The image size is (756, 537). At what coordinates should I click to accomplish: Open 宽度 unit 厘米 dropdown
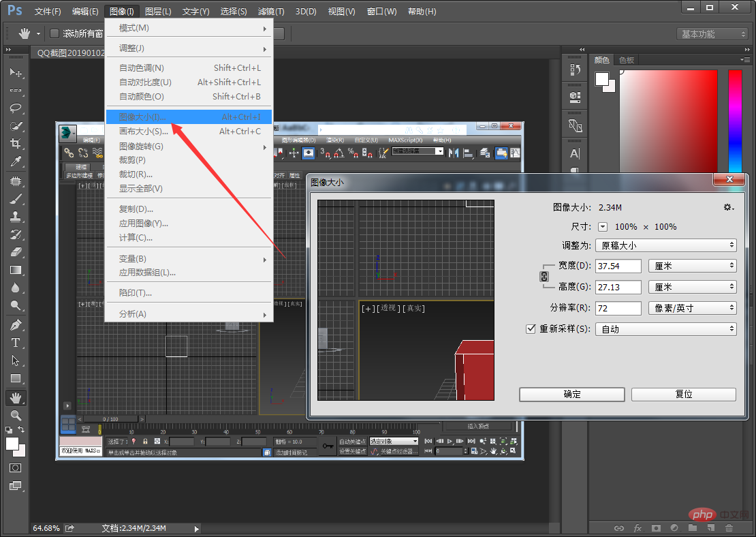pos(693,266)
